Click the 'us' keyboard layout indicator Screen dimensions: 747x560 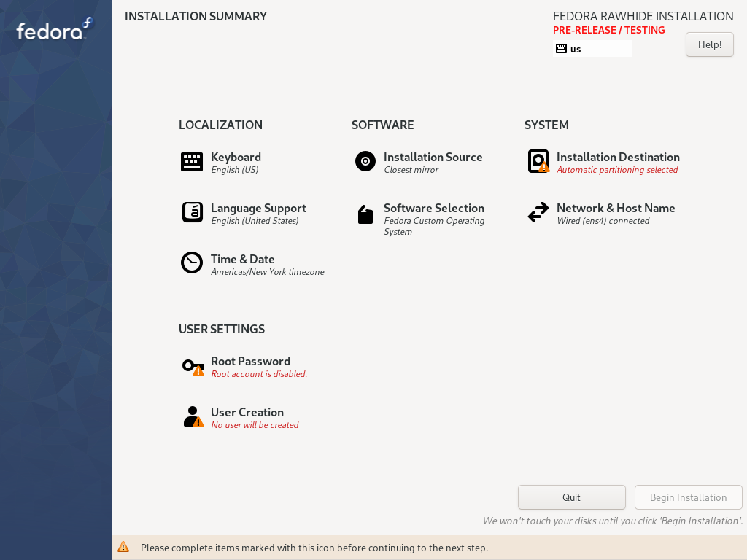[x=592, y=49]
